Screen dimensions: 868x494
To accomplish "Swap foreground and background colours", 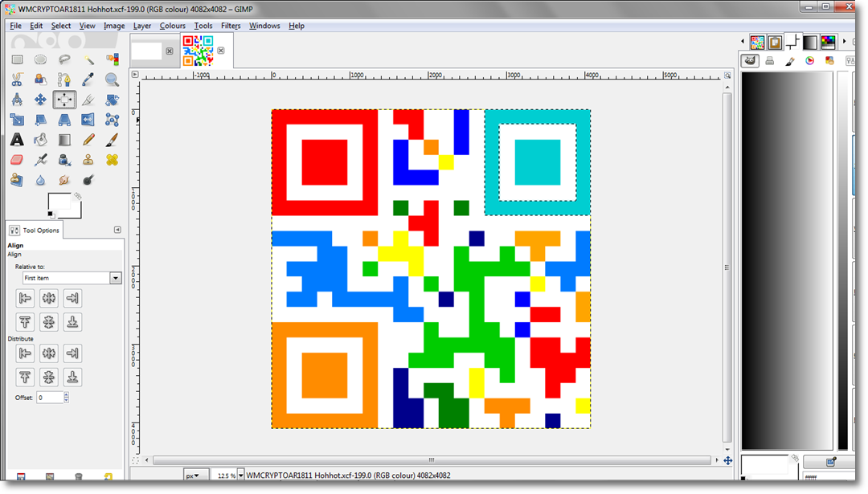I will point(78,196).
